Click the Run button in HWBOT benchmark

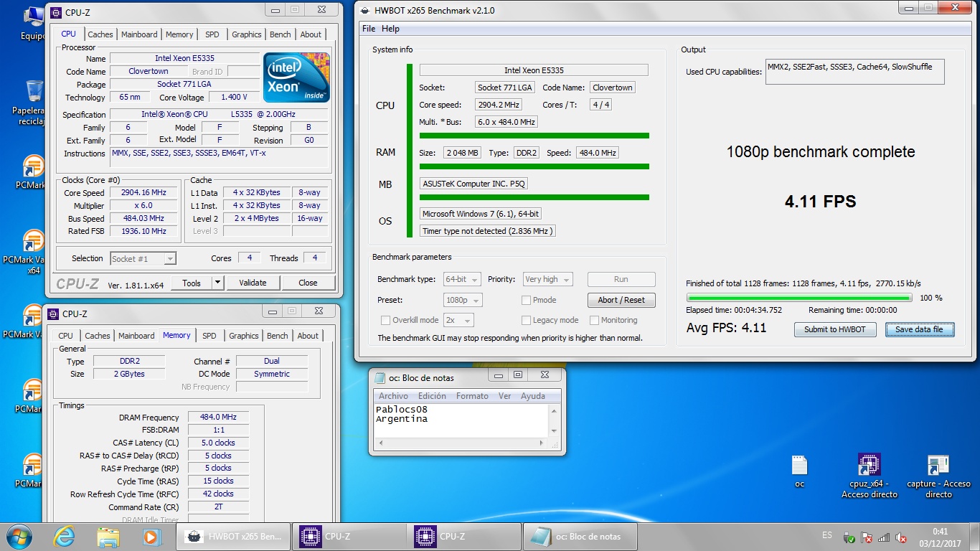(621, 280)
